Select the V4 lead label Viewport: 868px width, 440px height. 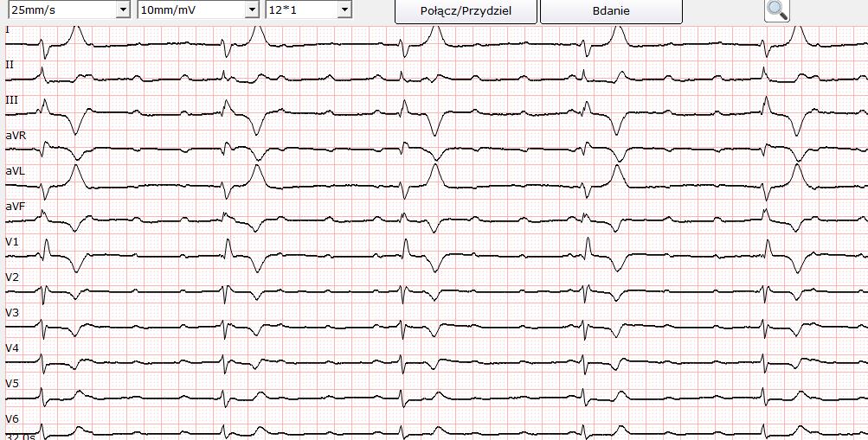(x=12, y=348)
